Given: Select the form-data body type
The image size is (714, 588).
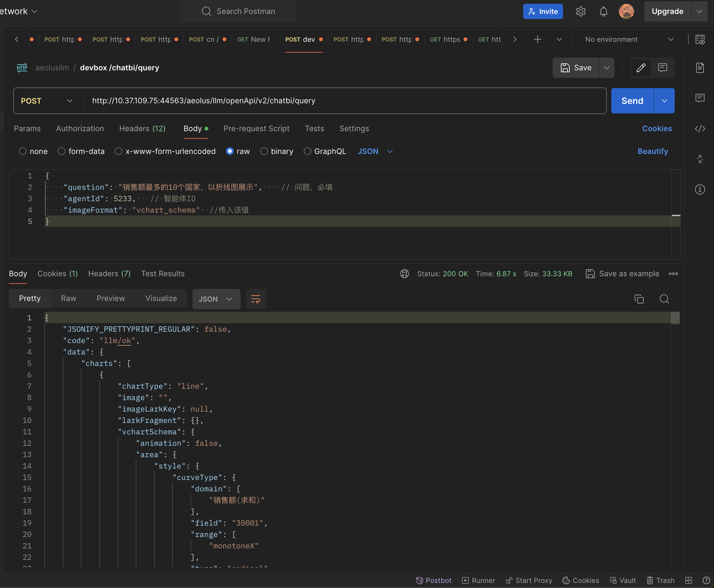Looking at the screenshot, I should 61,151.
